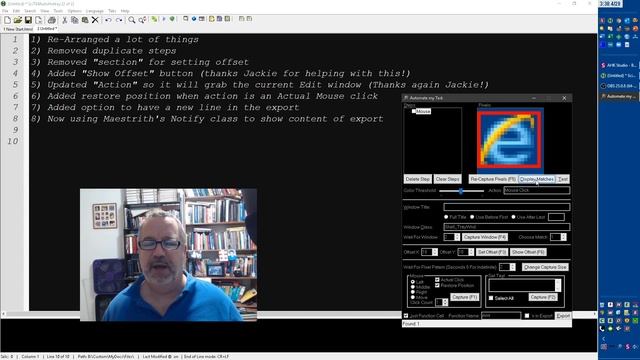Open the Help menu

(x=125, y=11)
